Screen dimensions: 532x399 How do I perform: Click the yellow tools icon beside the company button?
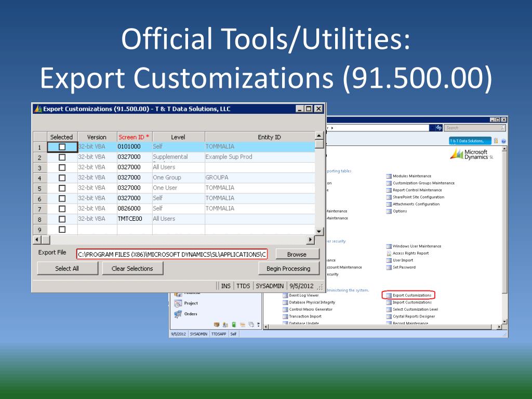coord(496,140)
